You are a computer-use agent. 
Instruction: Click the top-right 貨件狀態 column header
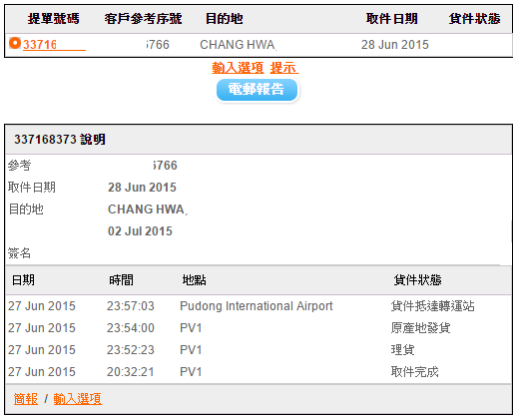[474, 19]
